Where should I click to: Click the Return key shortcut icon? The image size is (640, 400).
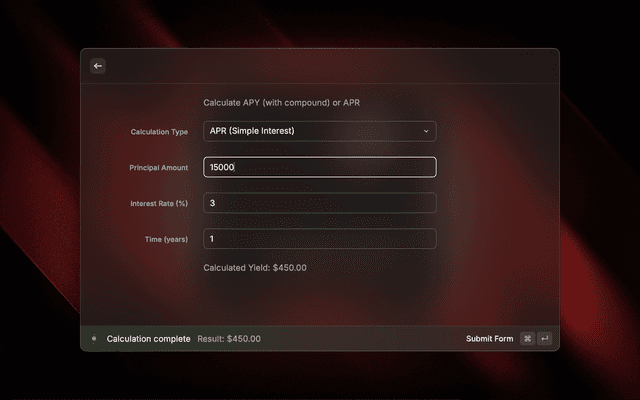click(544, 339)
